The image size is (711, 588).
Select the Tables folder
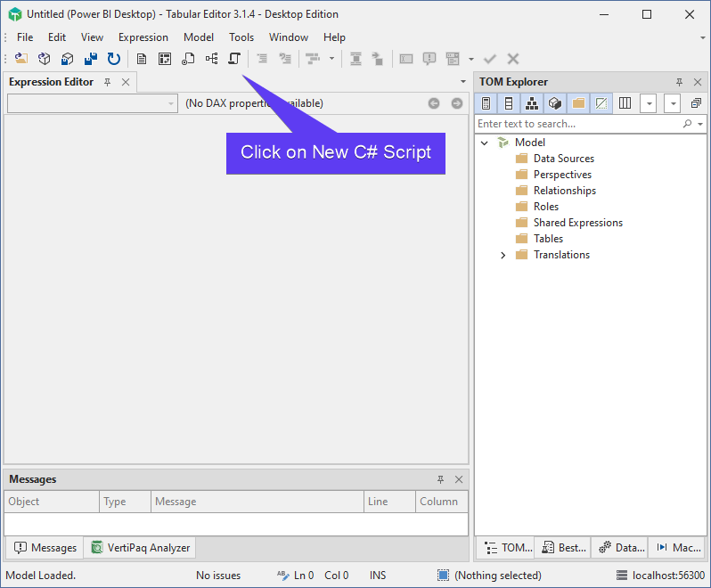548,239
